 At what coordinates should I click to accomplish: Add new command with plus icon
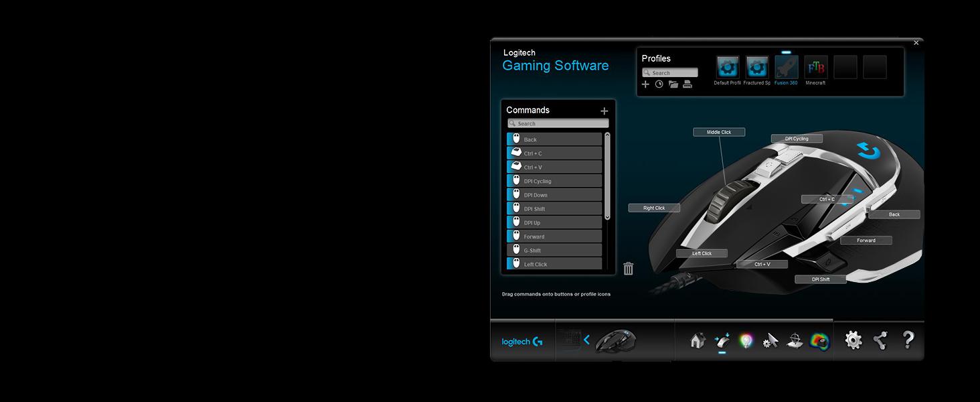tap(604, 111)
